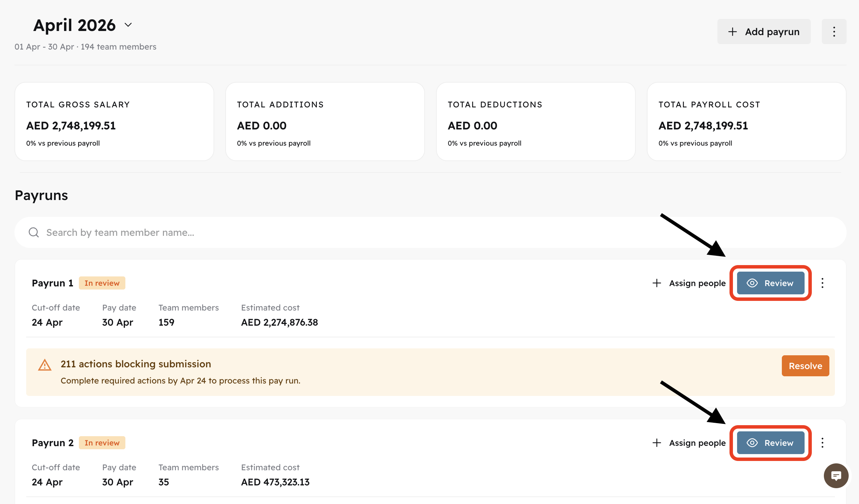Click the eye icon in Payrun 2 Review

752,443
